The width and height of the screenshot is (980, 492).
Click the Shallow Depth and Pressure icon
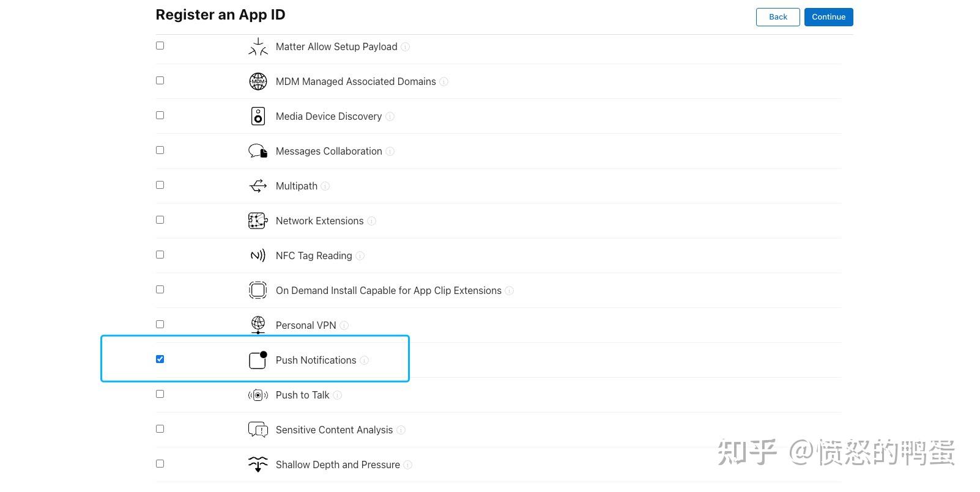click(x=258, y=464)
